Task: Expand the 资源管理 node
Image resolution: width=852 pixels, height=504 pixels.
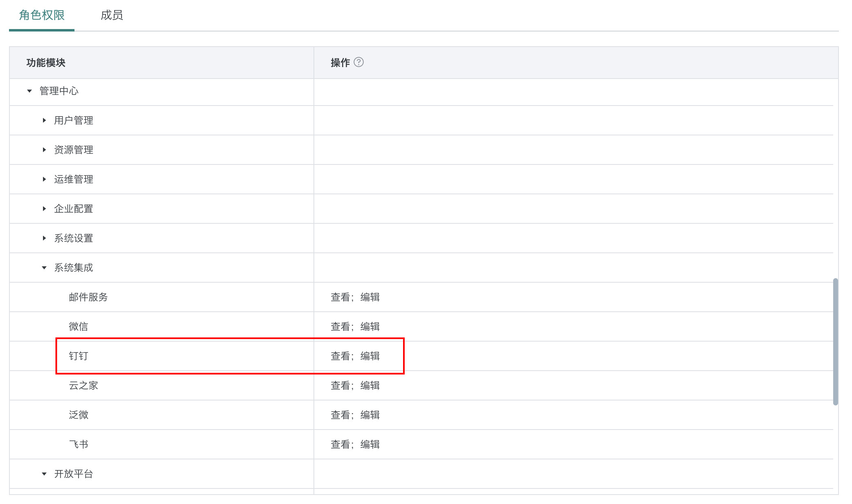Action: click(44, 150)
